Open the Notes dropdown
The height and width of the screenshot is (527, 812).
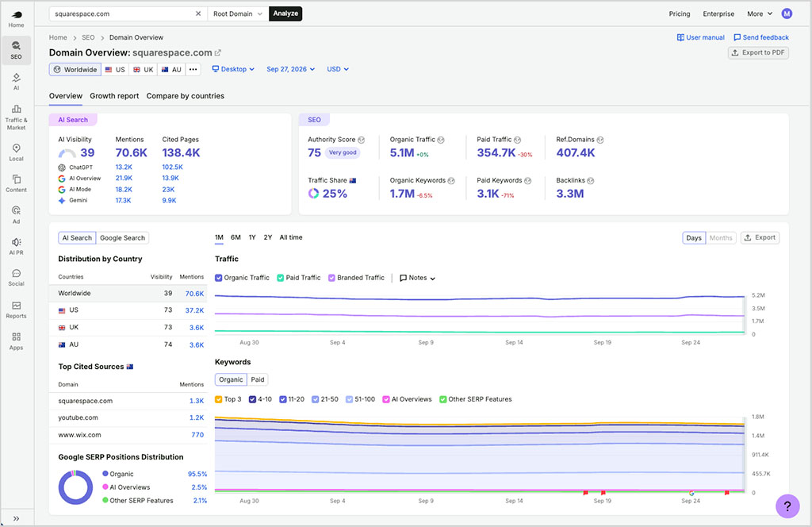point(417,278)
